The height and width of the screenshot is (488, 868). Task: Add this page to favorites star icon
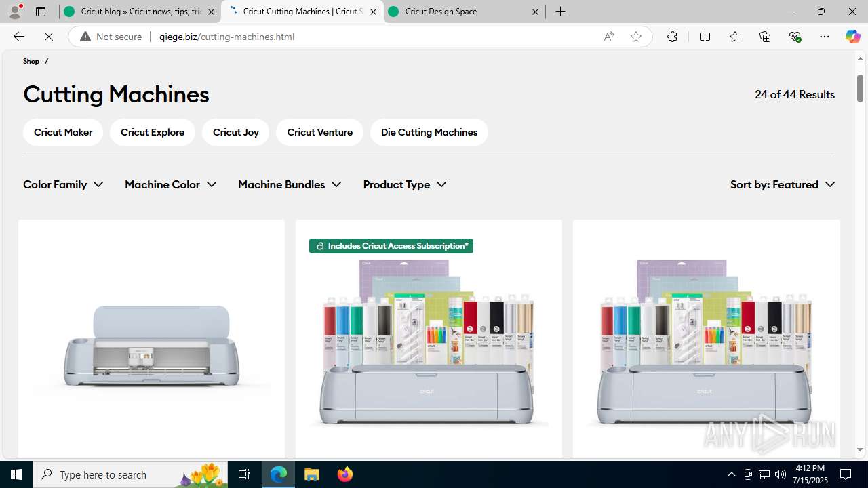pyautogui.click(x=635, y=37)
